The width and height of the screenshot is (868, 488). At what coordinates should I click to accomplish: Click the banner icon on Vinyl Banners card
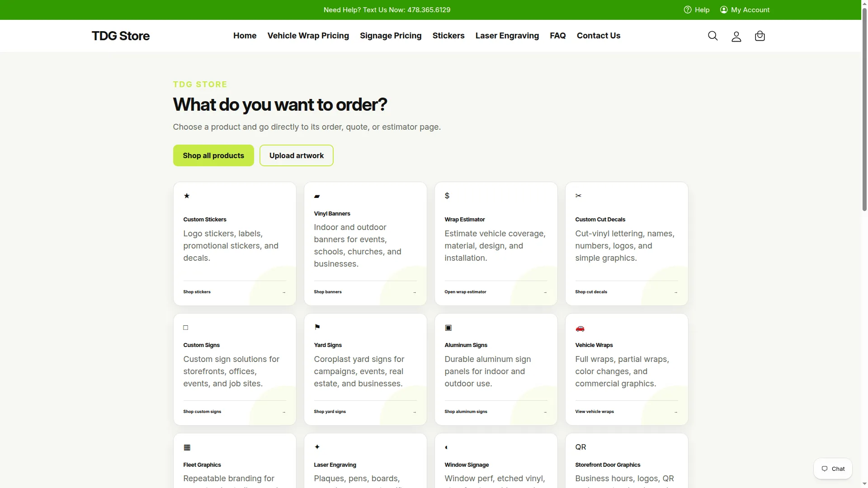[317, 196]
